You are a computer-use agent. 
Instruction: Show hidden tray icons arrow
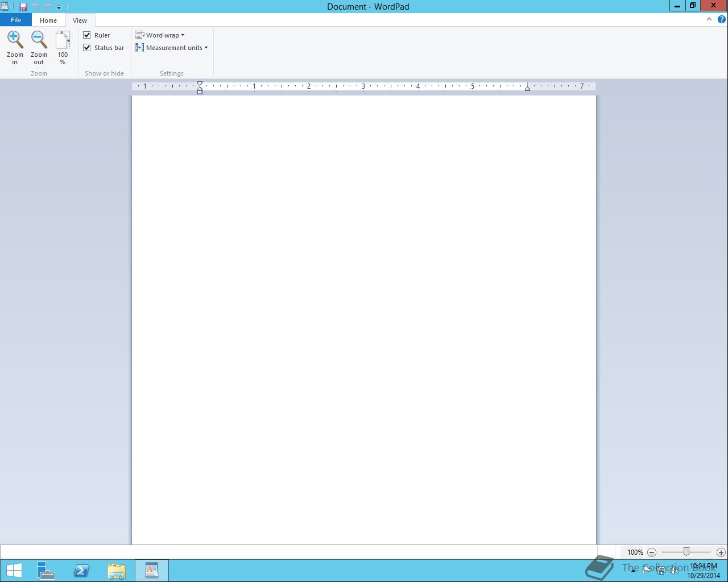click(633, 570)
